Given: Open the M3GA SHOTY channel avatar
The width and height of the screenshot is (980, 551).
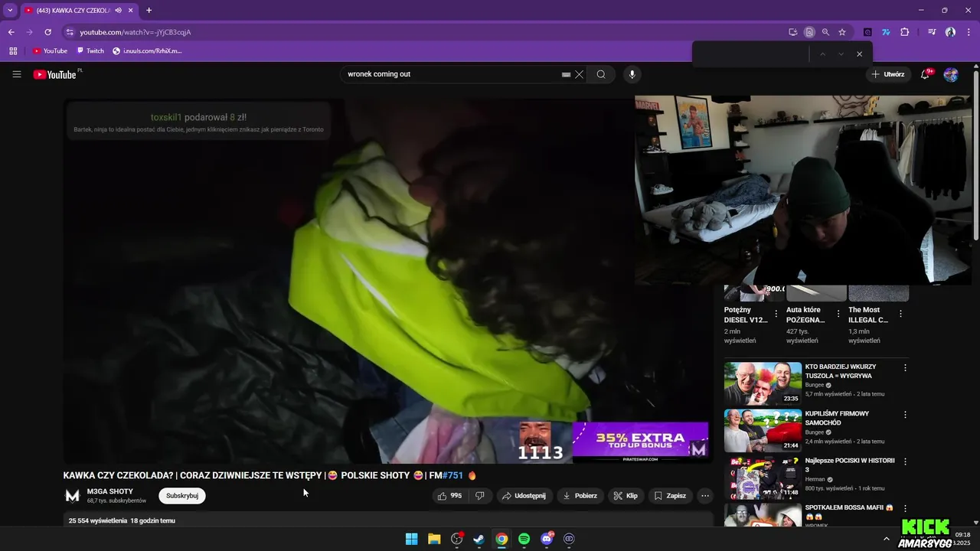Looking at the screenshot, I should (x=73, y=496).
